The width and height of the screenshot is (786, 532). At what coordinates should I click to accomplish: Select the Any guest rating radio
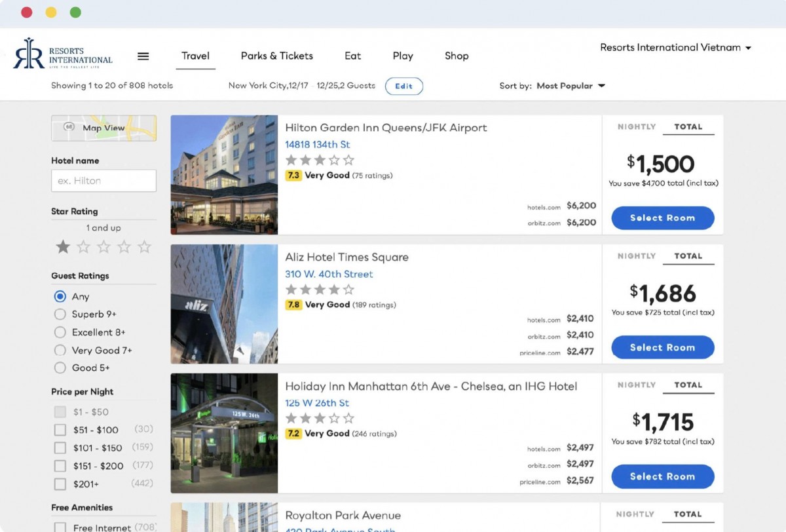[60, 296]
